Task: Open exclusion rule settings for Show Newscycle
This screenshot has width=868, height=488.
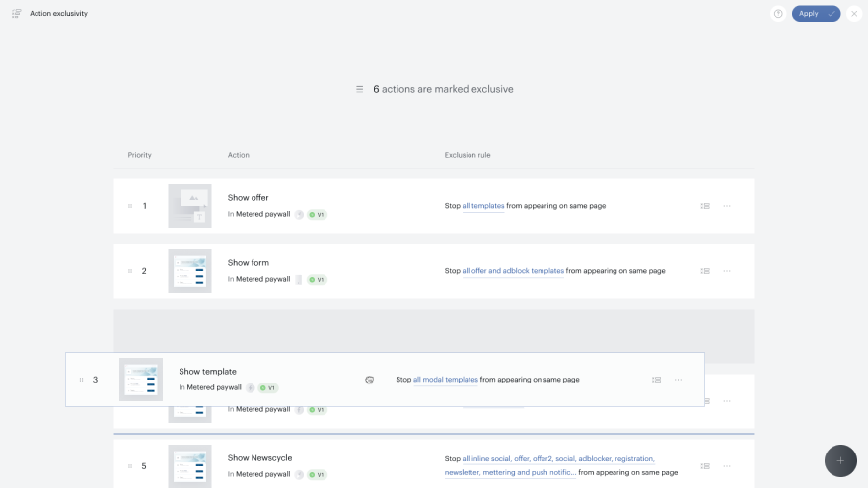Action: [705, 466]
